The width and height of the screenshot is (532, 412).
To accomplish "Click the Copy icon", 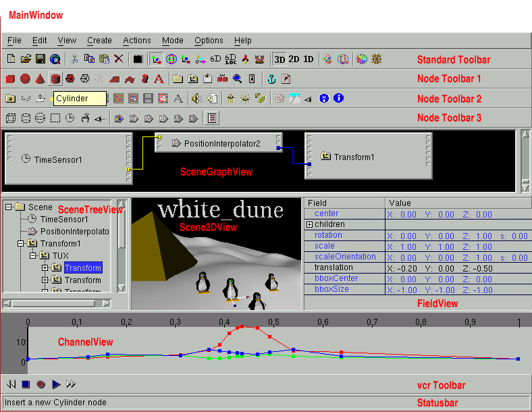I will (x=89, y=59).
